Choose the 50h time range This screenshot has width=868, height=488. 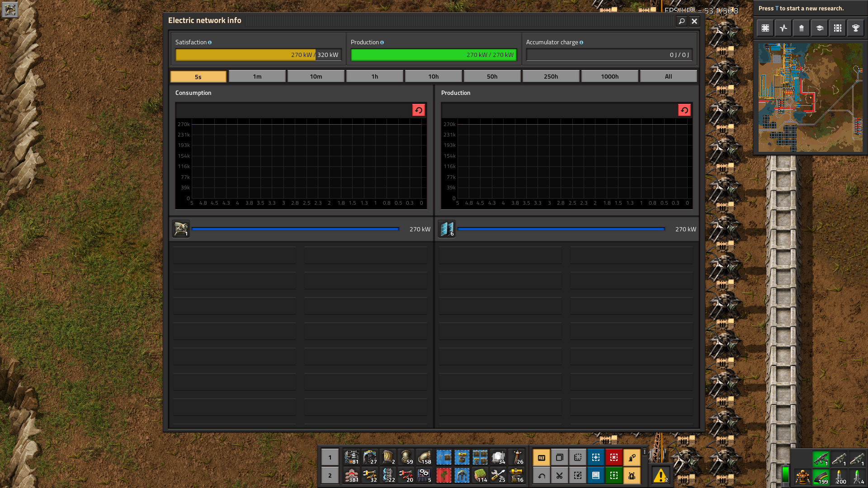point(492,77)
